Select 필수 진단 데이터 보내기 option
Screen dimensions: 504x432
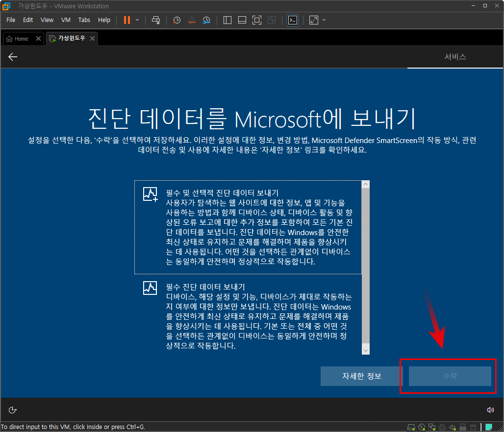pos(248,316)
